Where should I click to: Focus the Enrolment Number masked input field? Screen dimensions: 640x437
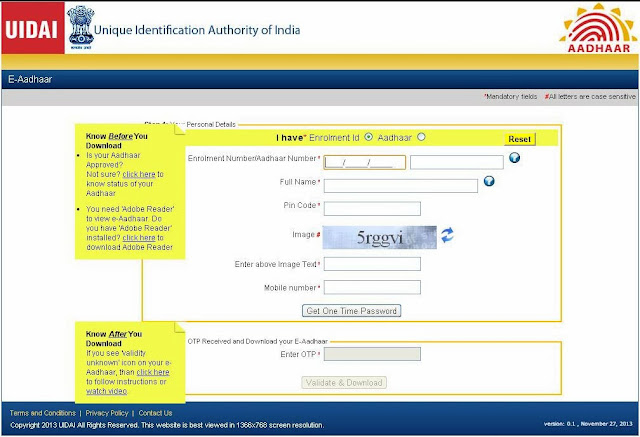tap(364, 162)
